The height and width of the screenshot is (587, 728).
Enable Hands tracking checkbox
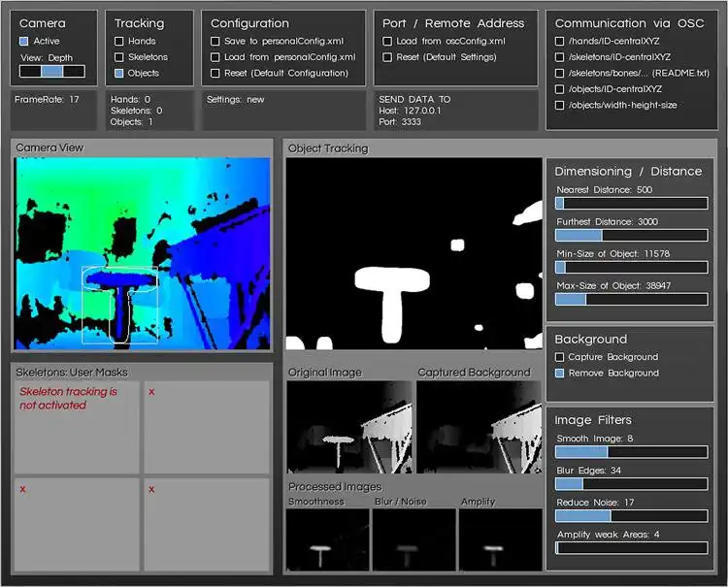[118, 42]
